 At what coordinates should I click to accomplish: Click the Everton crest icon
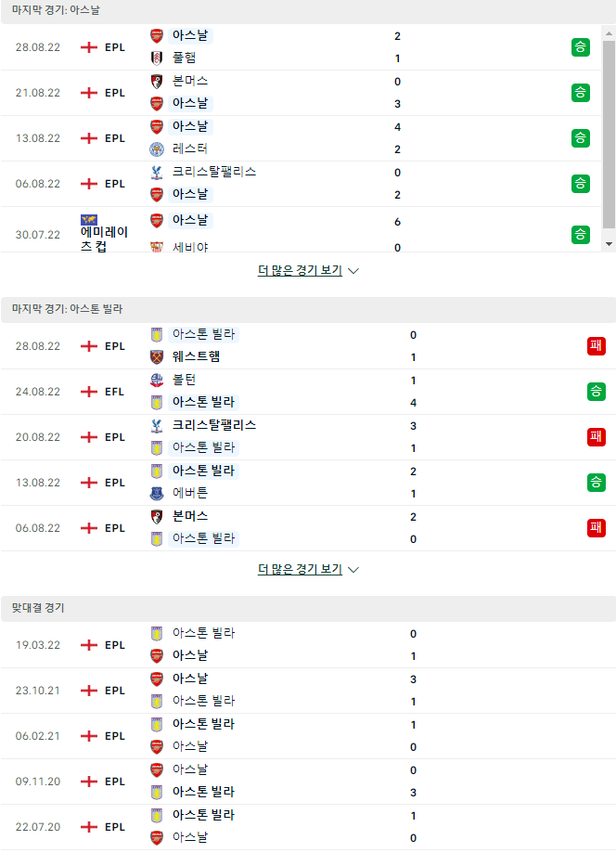[157, 494]
